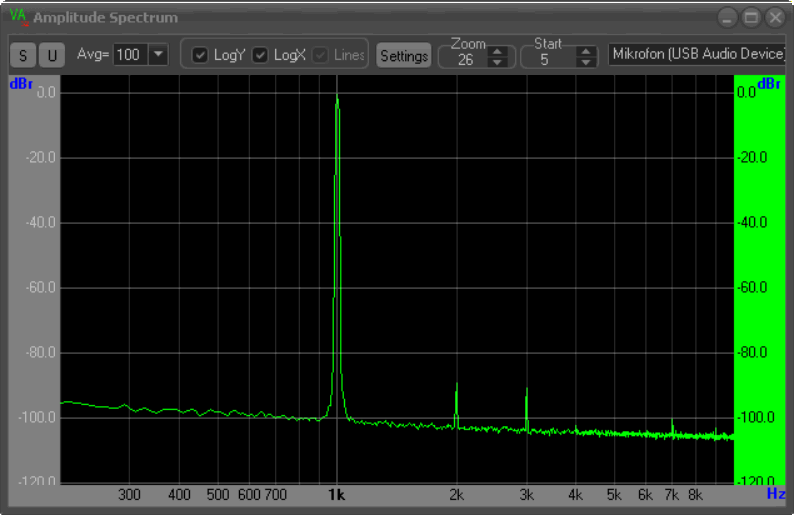Maximize the Amplitude Spectrum window

tap(751, 17)
